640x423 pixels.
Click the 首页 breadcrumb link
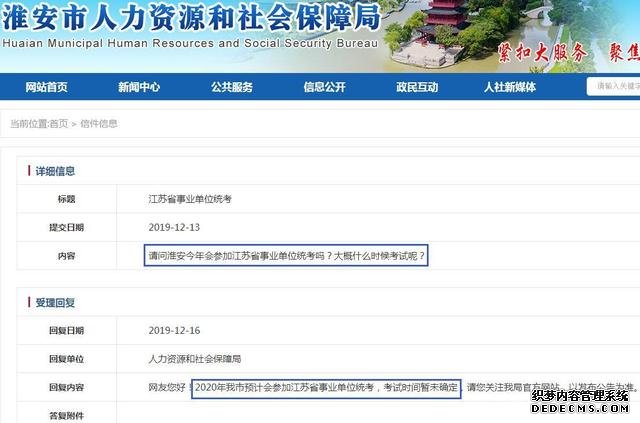[58, 124]
